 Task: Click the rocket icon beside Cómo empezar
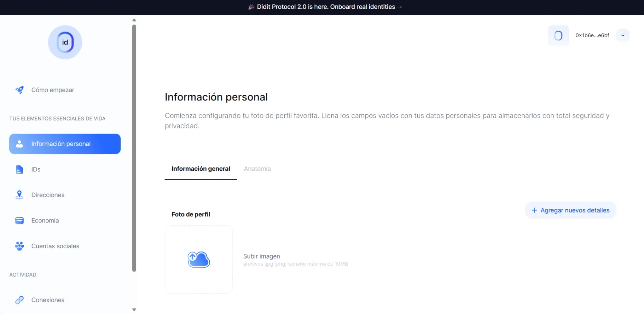coord(19,90)
